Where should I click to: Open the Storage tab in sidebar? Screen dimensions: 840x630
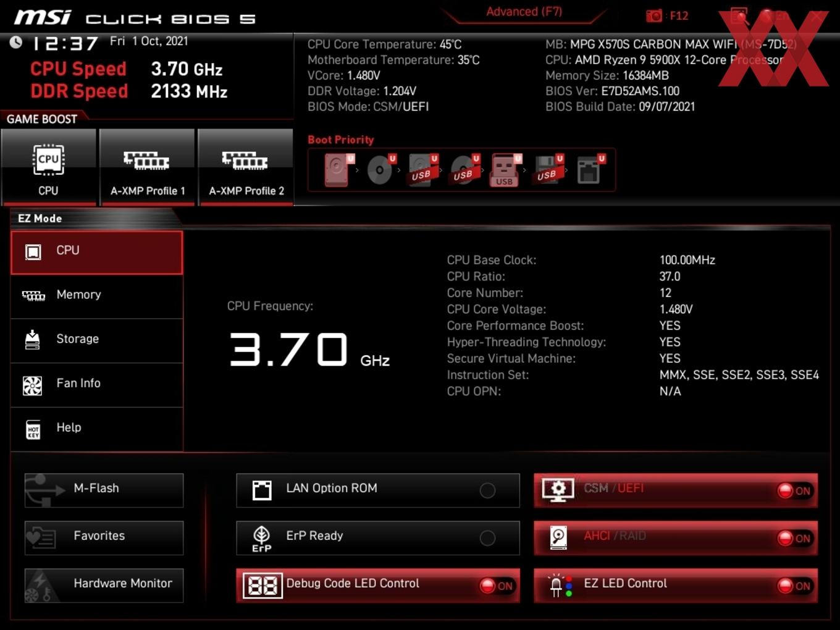coord(97,340)
